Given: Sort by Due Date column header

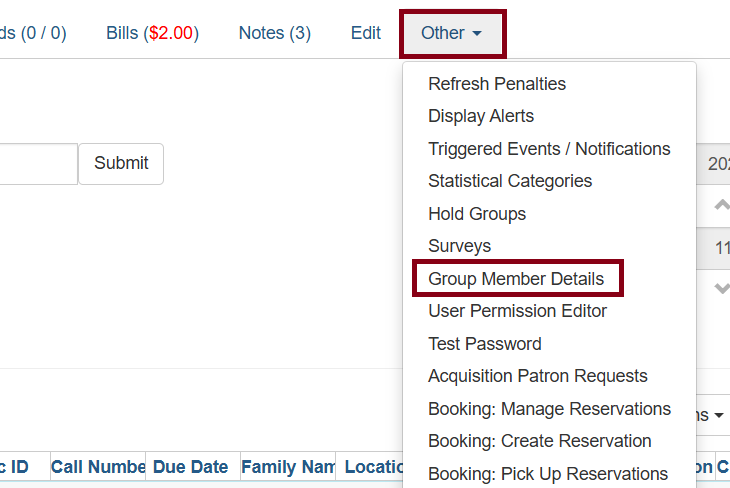Looking at the screenshot, I should point(191,467).
